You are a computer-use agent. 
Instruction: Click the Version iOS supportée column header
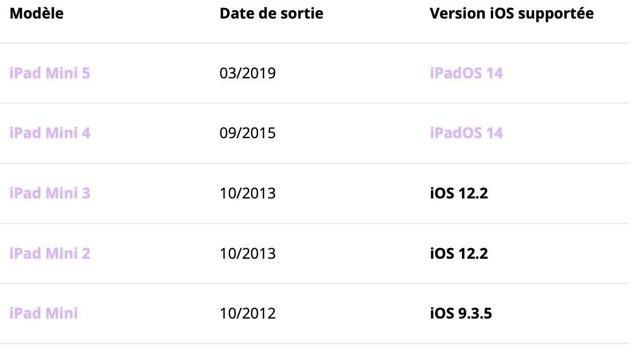[512, 13]
